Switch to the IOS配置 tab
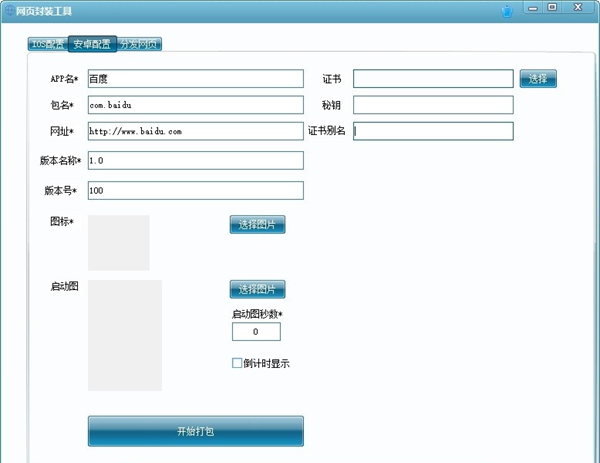The image size is (600, 463). (x=48, y=44)
